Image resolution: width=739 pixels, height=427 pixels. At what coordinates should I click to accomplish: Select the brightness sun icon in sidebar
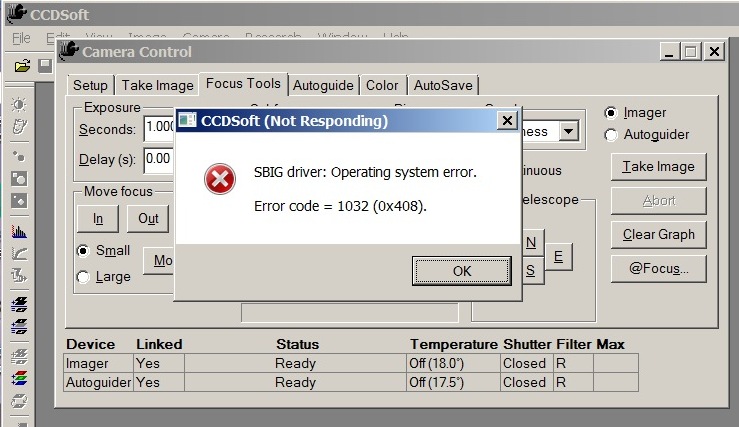19,104
